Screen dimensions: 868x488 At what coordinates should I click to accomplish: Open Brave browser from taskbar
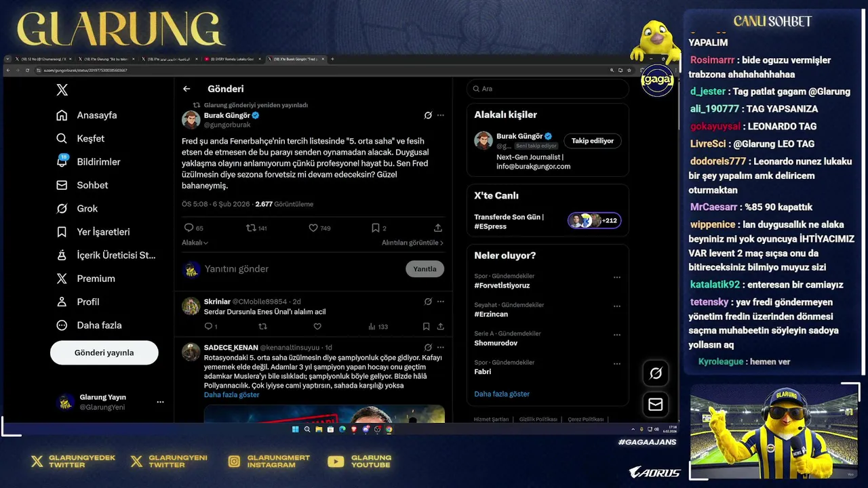pyautogui.click(x=354, y=429)
